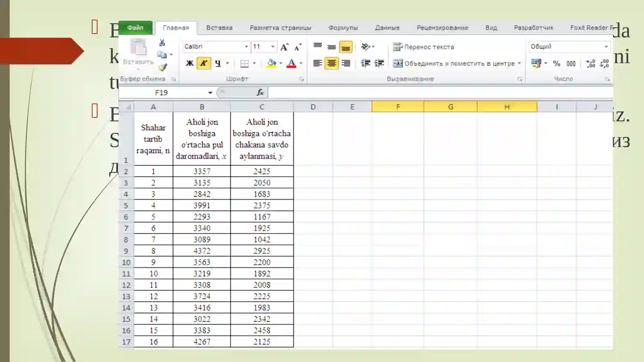The width and height of the screenshot is (644, 362).
Task: Click the Thousands separator 000 icon
Action: click(x=571, y=63)
